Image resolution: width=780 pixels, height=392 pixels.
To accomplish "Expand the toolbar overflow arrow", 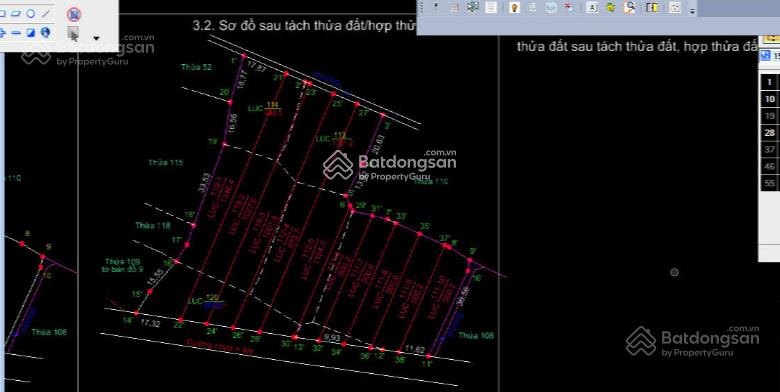I will (x=692, y=10).
